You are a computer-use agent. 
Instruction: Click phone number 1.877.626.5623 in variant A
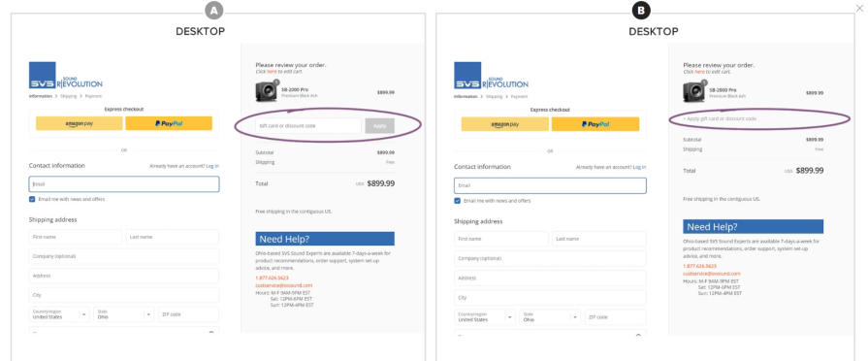pos(272,278)
